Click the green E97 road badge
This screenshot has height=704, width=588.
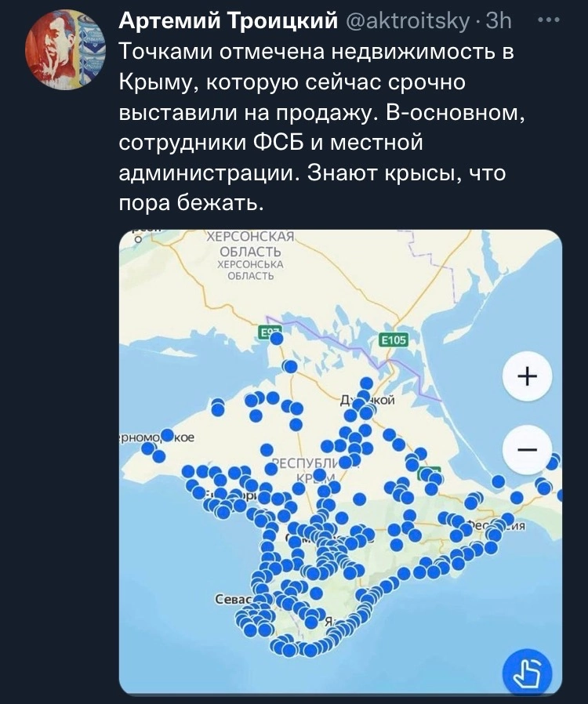(269, 332)
